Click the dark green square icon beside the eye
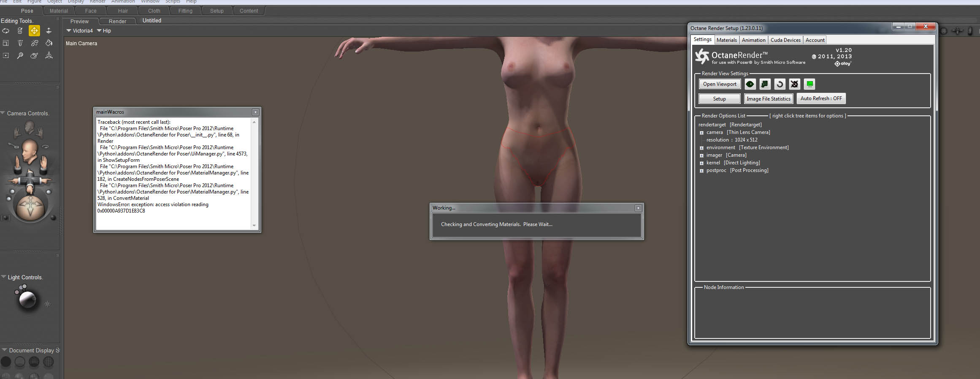 (x=765, y=84)
